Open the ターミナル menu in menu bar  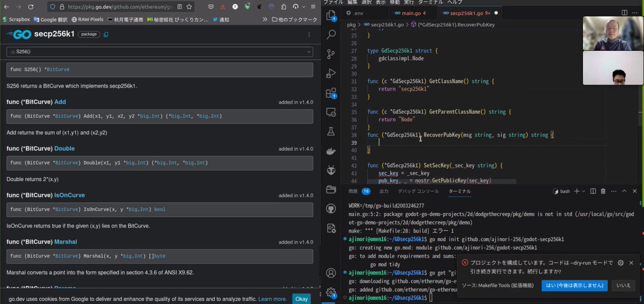[430, 2]
